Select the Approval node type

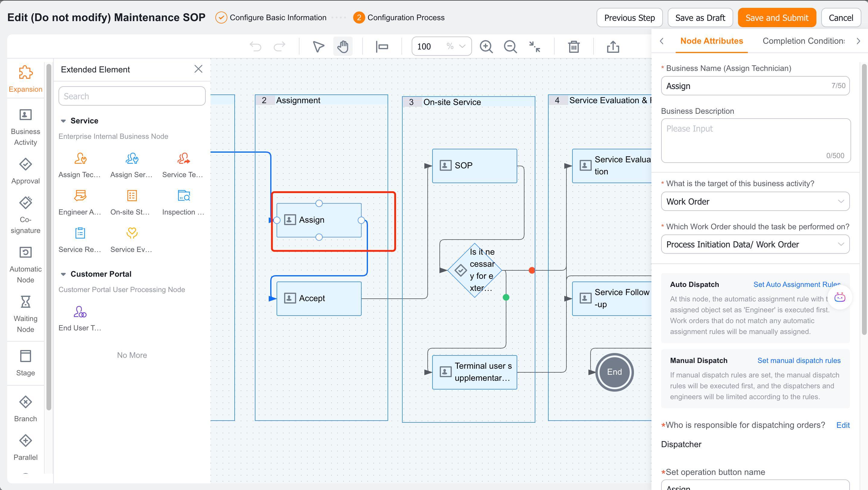pyautogui.click(x=26, y=171)
